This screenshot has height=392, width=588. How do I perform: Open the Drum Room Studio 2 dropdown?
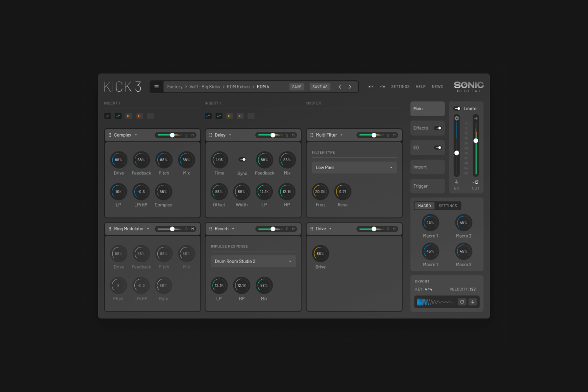pyautogui.click(x=253, y=261)
